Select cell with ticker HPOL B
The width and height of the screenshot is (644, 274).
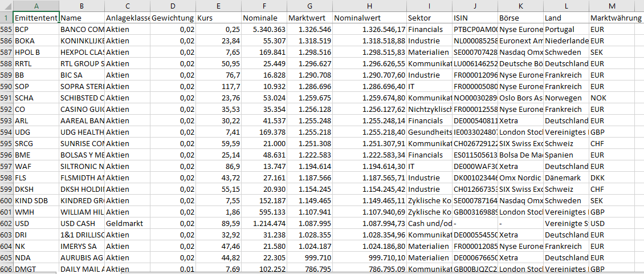[x=36, y=53]
